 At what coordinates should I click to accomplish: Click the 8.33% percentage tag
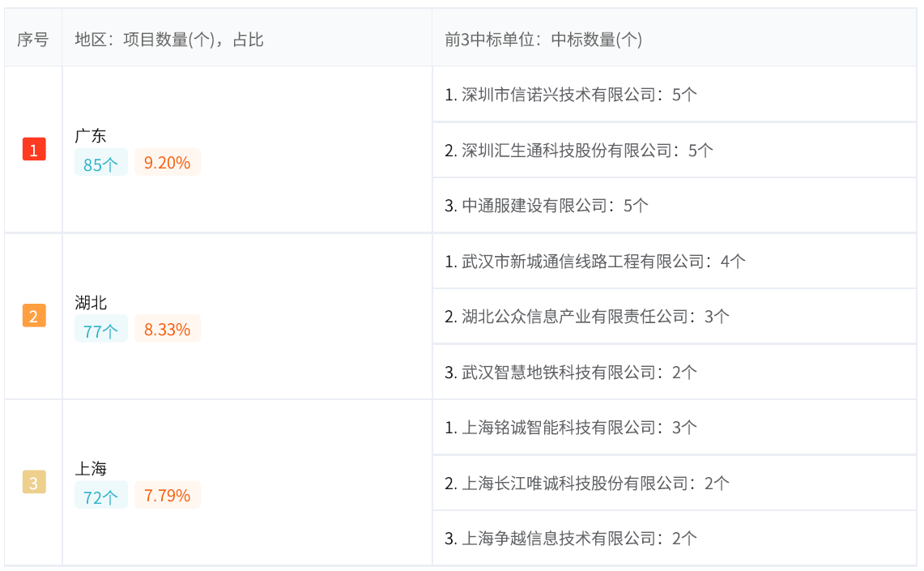coord(167,330)
